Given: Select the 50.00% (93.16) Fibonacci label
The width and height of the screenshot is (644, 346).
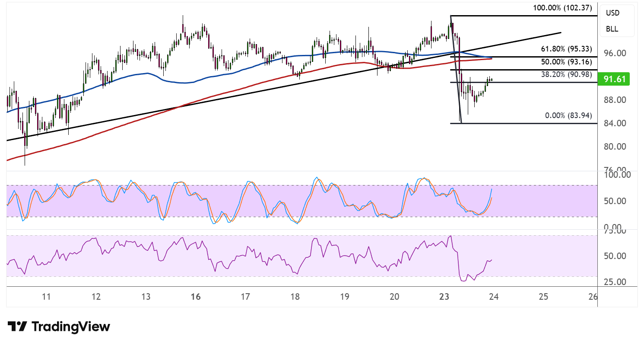Looking at the screenshot, I should click(x=566, y=62).
